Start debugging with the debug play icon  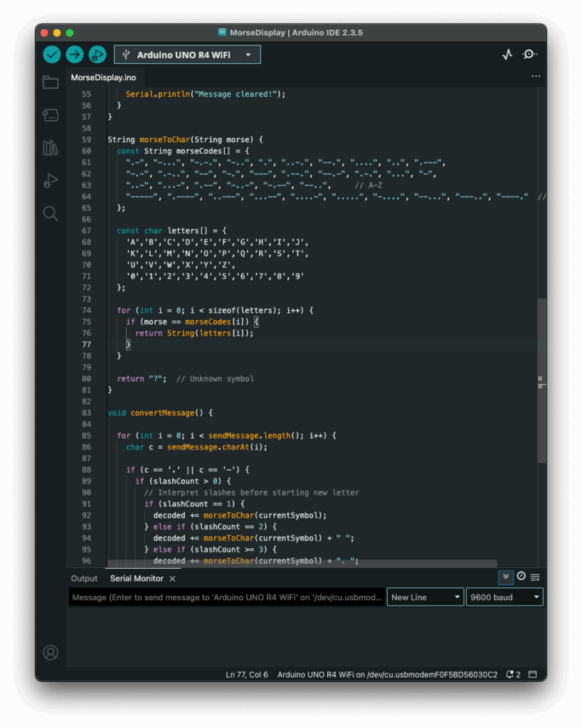point(97,55)
